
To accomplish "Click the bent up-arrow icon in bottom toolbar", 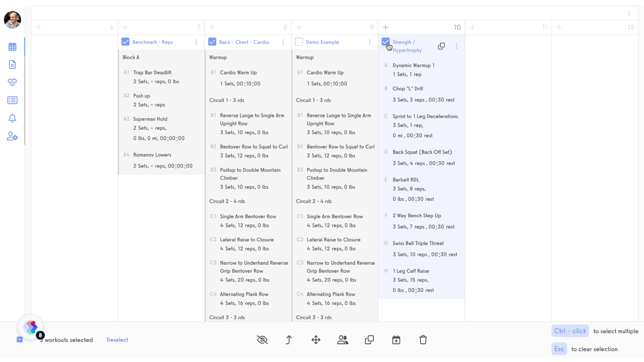I will click(x=289, y=340).
